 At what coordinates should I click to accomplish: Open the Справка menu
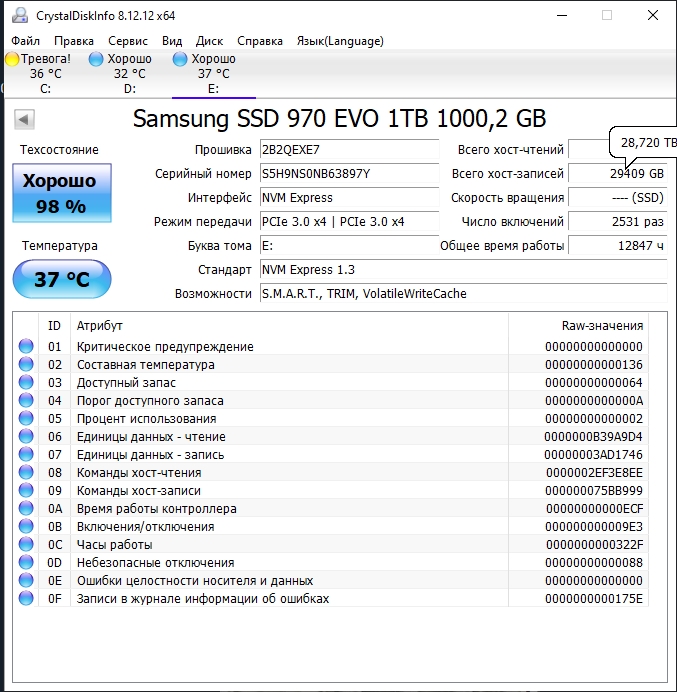click(260, 41)
